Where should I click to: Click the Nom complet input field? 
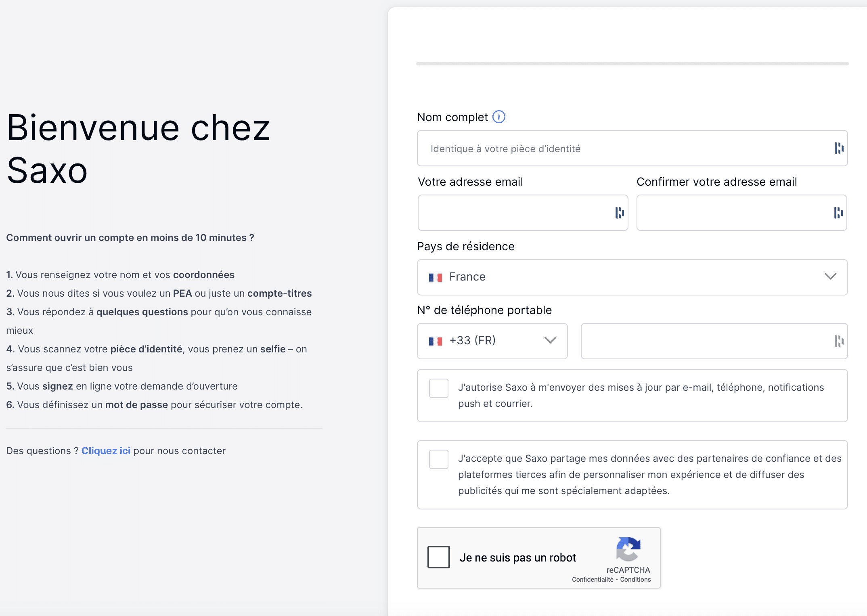[624, 149]
